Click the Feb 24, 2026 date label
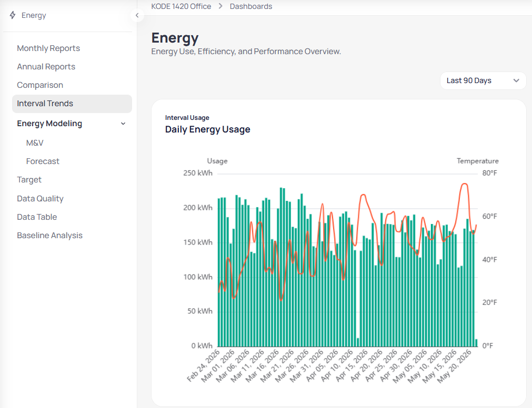The image size is (532, 408). coord(204,366)
